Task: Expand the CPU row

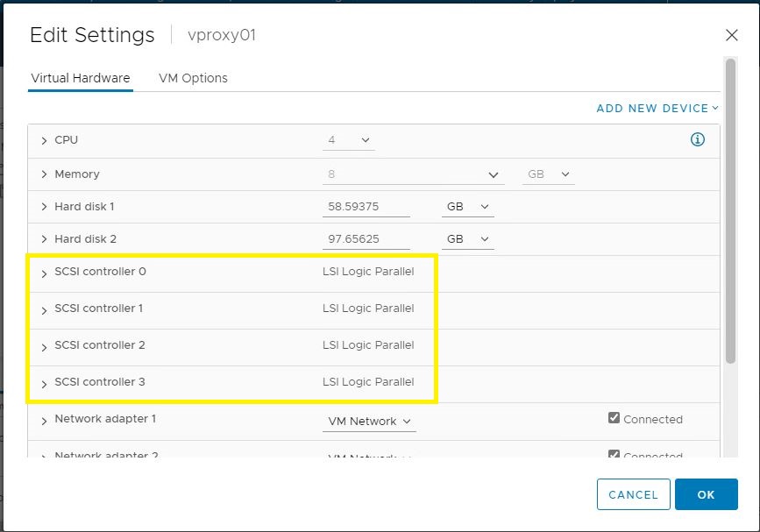Action: tap(44, 140)
